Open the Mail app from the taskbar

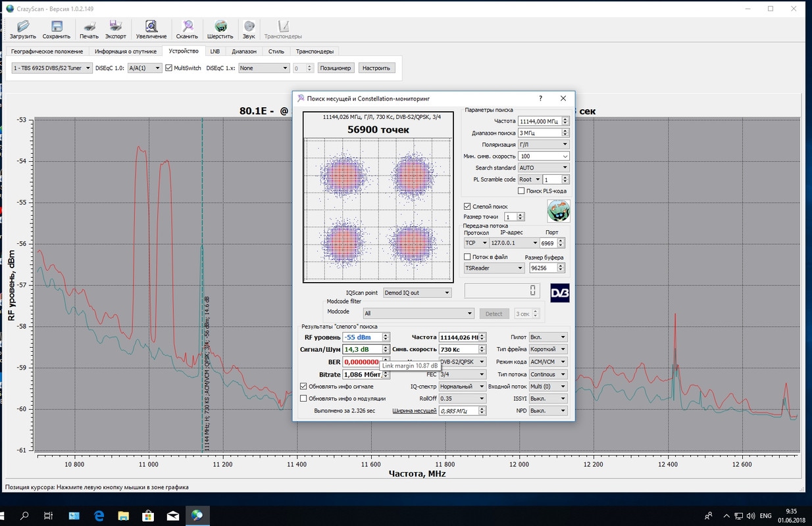(x=172, y=515)
